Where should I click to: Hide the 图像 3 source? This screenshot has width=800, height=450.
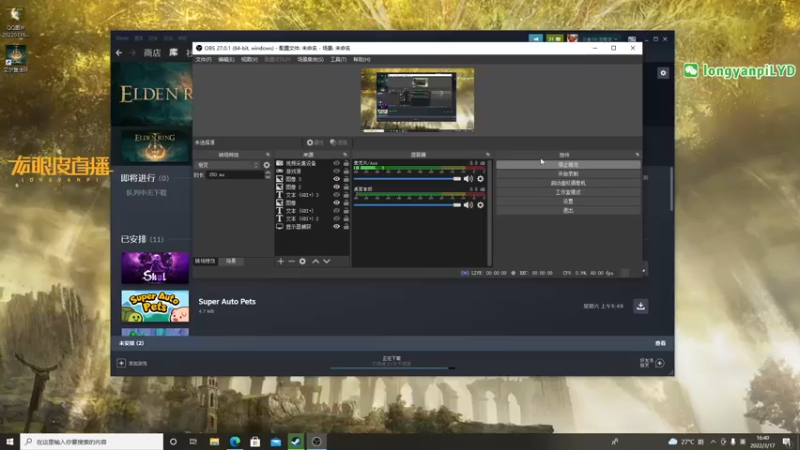pos(336,179)
